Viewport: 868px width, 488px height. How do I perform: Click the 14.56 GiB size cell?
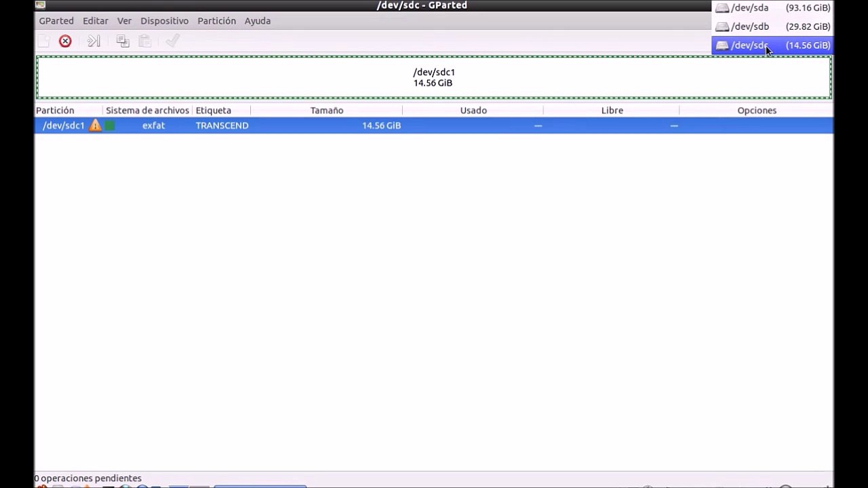coord(381,125)
